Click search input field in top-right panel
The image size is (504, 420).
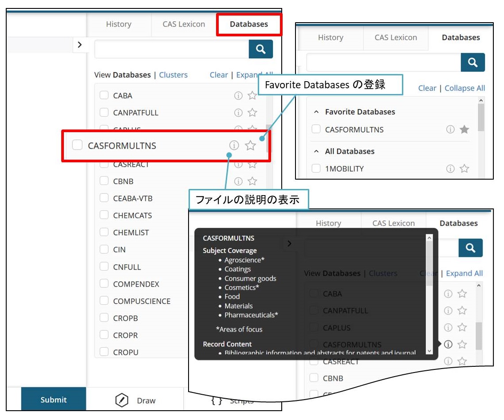click(x=383, y=63)
